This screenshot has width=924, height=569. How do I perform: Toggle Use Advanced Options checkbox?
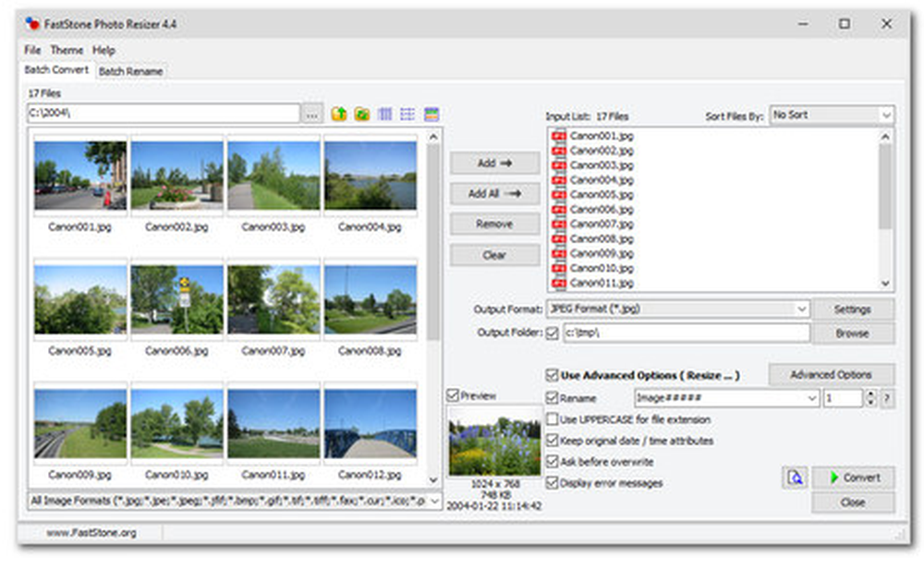[553, 375]
